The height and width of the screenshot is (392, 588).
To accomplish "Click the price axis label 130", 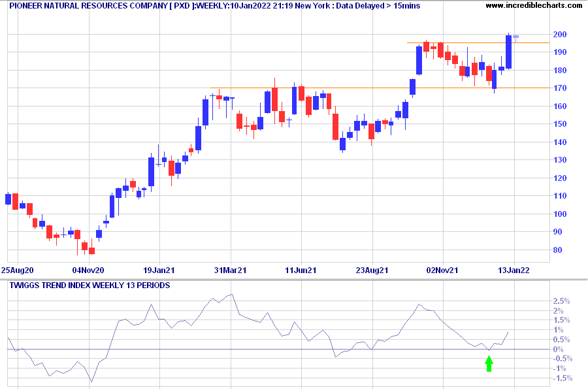I will 560,160.
